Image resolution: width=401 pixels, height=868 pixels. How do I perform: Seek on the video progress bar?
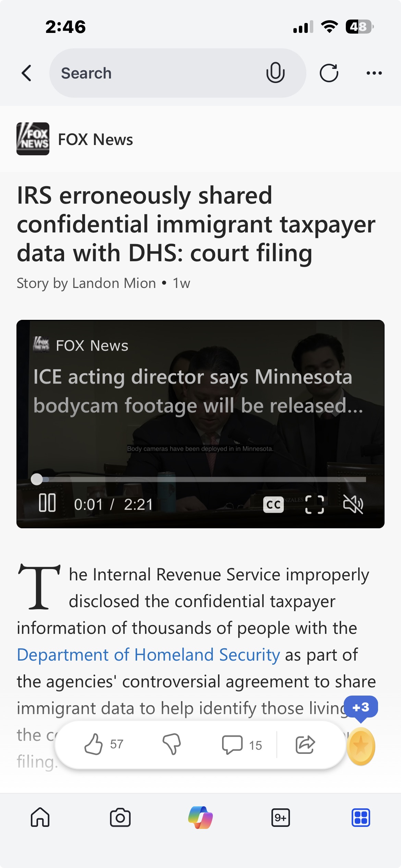click(x=201, y=479)
